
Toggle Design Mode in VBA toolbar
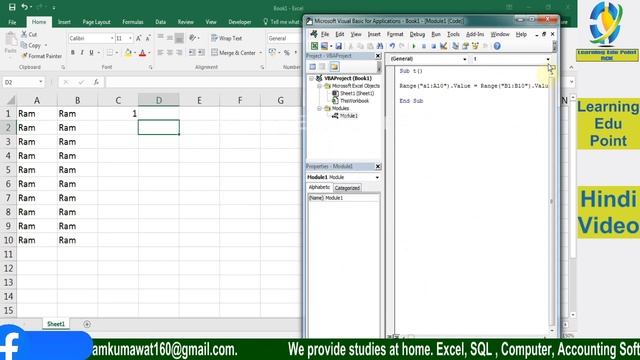[444, 46]
